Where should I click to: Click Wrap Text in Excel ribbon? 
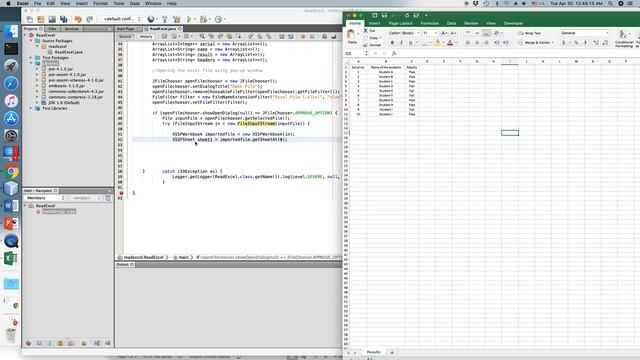point(529,33)
